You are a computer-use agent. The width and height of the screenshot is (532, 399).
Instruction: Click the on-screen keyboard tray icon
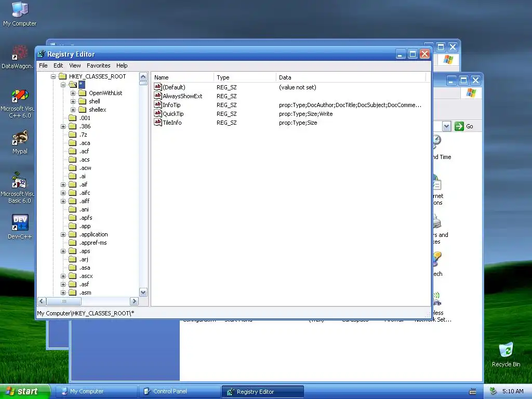[473, 392]
